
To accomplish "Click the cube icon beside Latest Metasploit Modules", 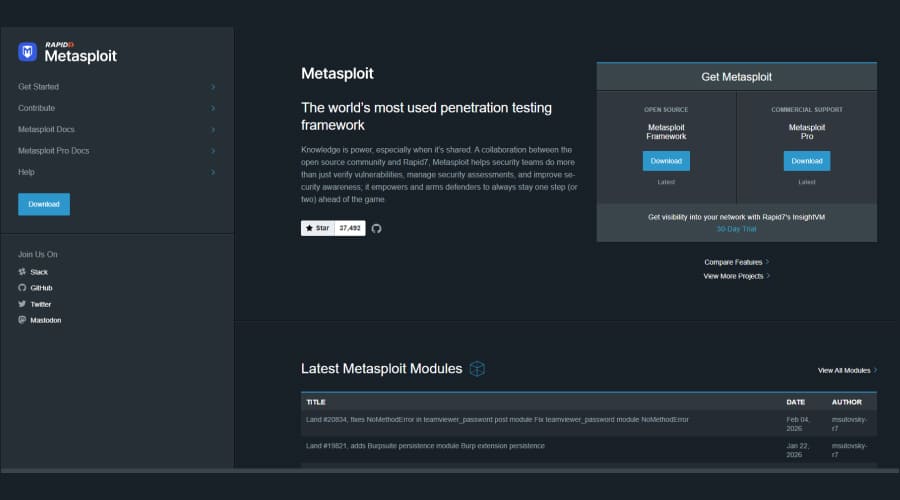I will point(477,369).
